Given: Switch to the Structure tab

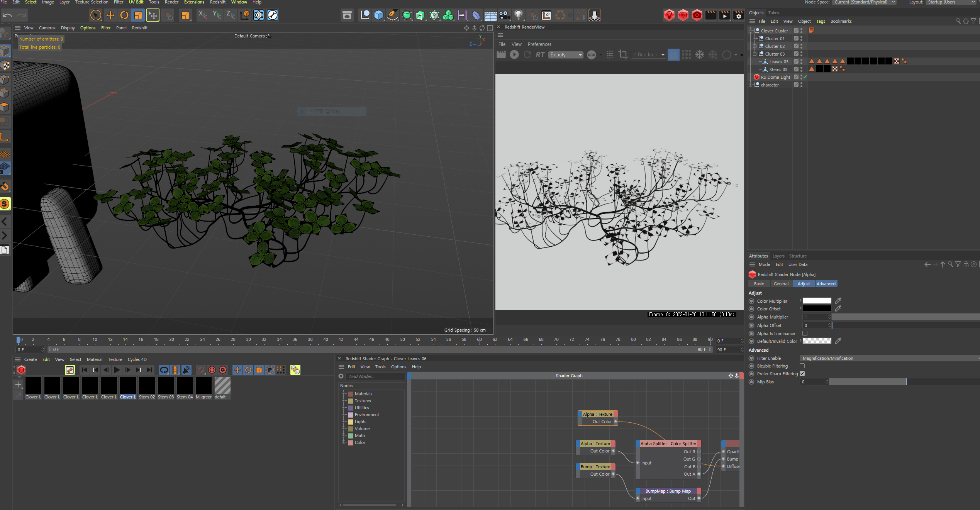Looking at the screenshot, I should (x=797, y=256).
